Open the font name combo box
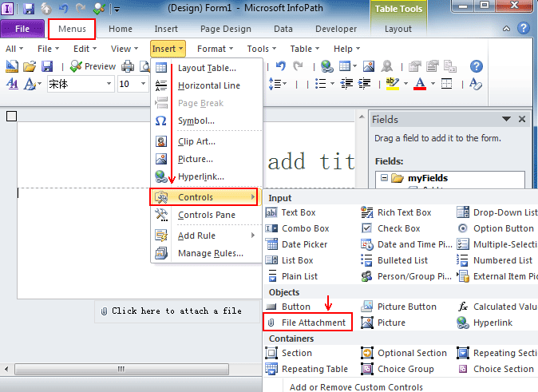538x392 pixels. (x=81, y=84)
